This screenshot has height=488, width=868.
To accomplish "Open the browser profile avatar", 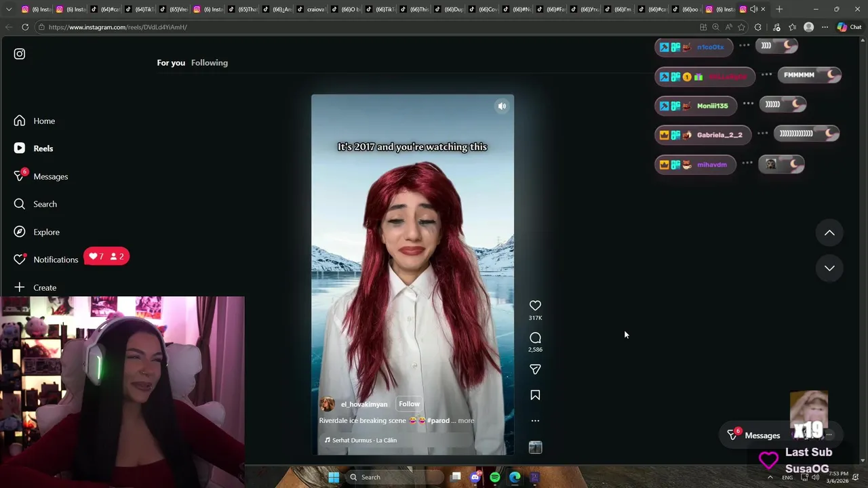I will pos(808,27).
